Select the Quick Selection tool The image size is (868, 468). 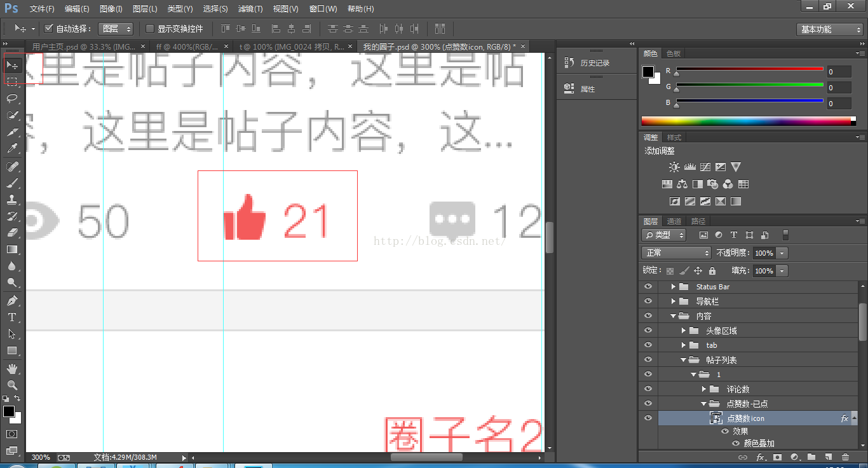point(12,115)
